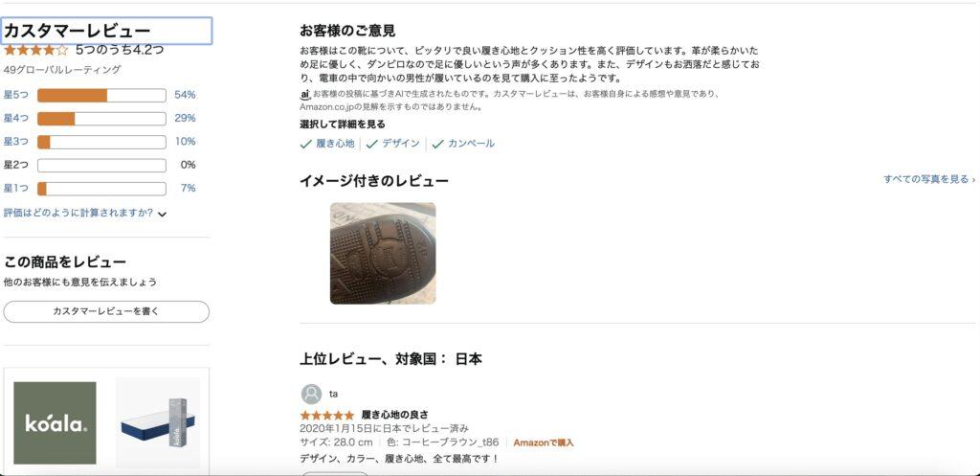Click the 54% percentage link
This screenshot has height=476, width=980.
185,95
